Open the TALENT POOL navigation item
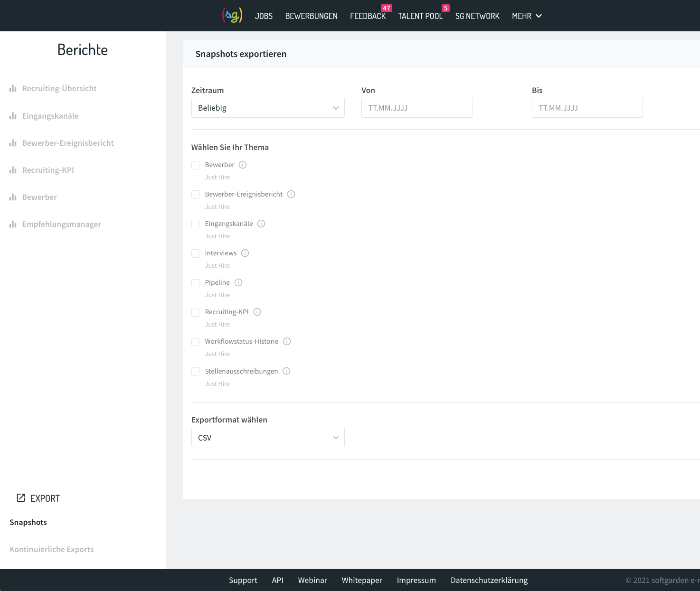 (421, 16)
